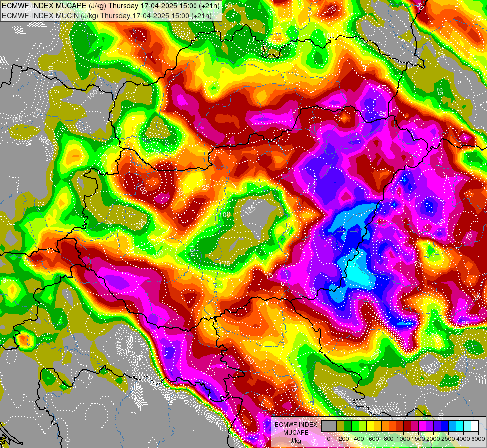Click the legend title ECMWF-INDEX
487x448 pixels.
pyautogui.click(x=296, y=425)
